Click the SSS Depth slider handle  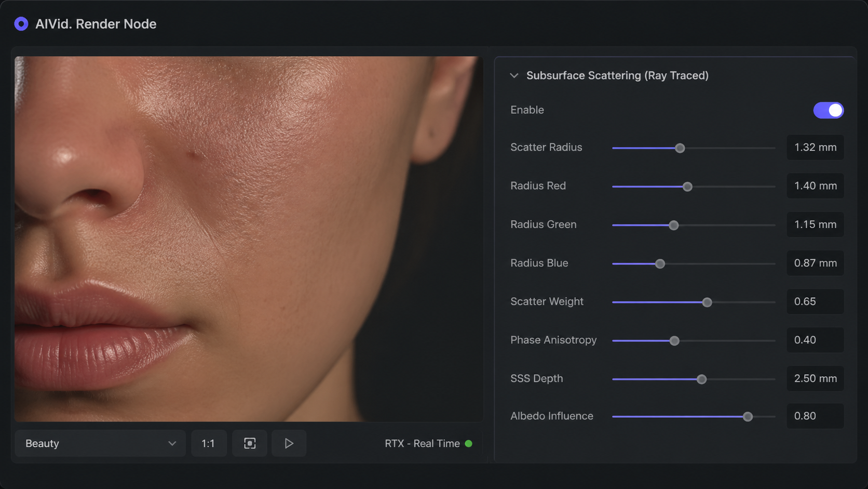(x=701, y=379)
